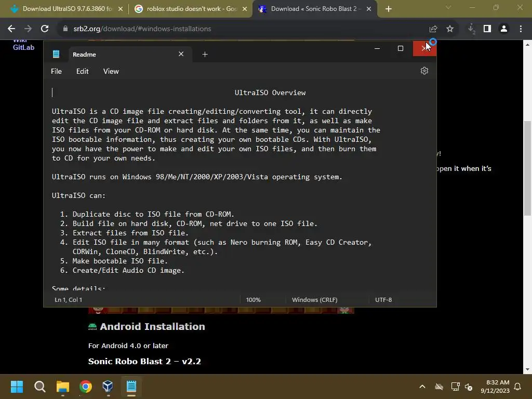This screenshot has width=532, height=399.
Task: Open File Explorer from taskbar
Action: point(63,387)
